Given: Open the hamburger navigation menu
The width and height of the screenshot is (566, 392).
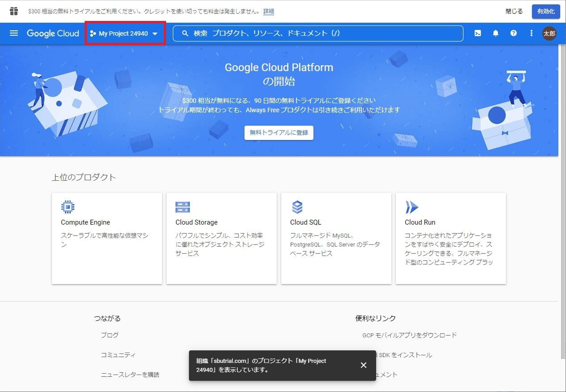Looking at the screenshot, I should (x=14, y=33).
